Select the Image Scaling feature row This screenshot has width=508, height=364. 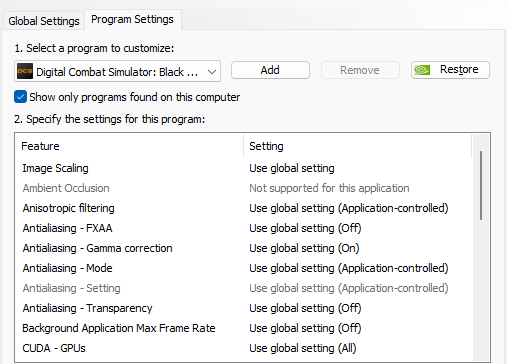coord(244,168)
